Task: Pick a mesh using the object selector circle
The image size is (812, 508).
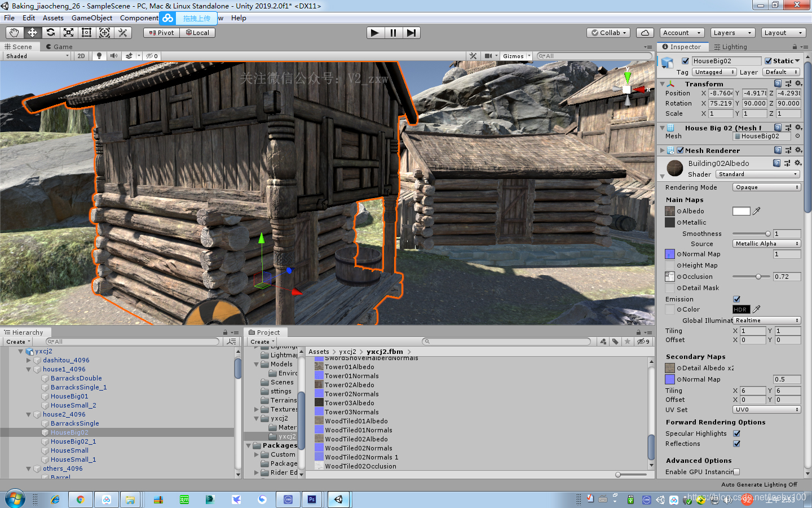Action: coord(797,136)
